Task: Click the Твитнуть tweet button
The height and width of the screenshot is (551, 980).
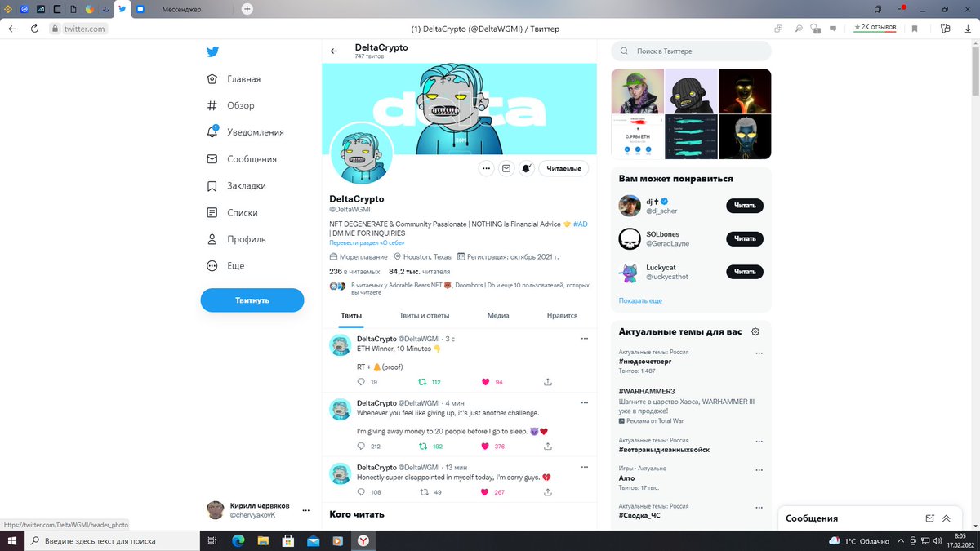Action: pos(252,300)
